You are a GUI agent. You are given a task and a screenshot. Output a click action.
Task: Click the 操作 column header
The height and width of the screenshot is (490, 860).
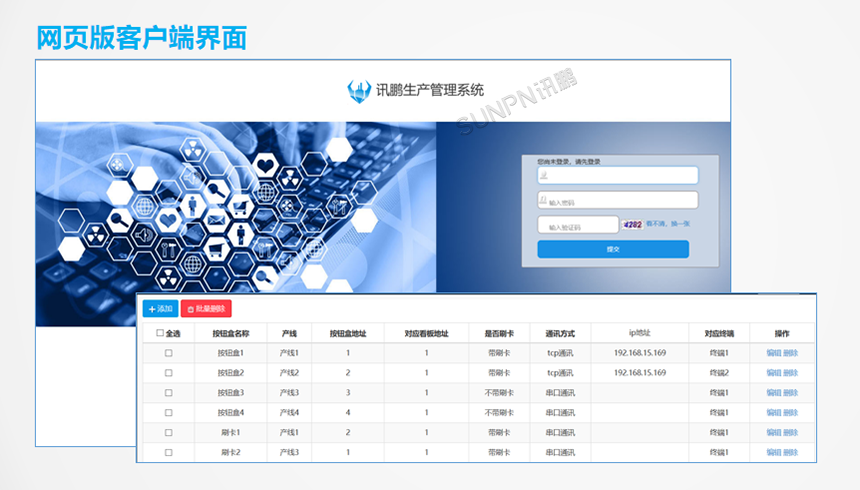point(782,333)
